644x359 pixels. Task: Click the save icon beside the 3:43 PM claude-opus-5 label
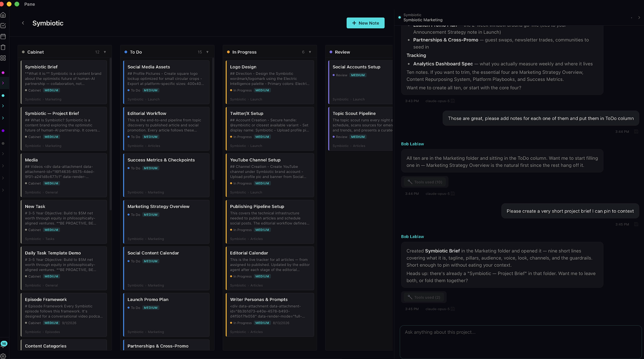(x=453, y=101)
